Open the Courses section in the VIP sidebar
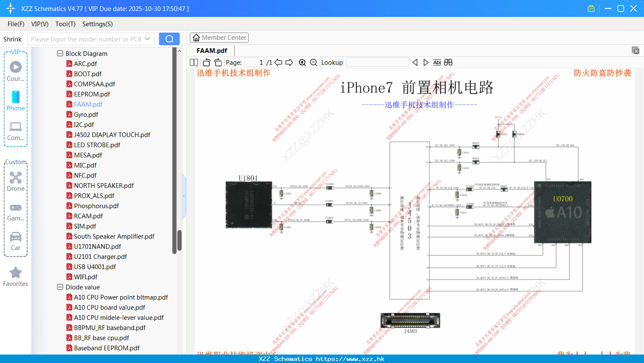Image resolution: width=644 pixels, height=363 pixels. [16, 71]
